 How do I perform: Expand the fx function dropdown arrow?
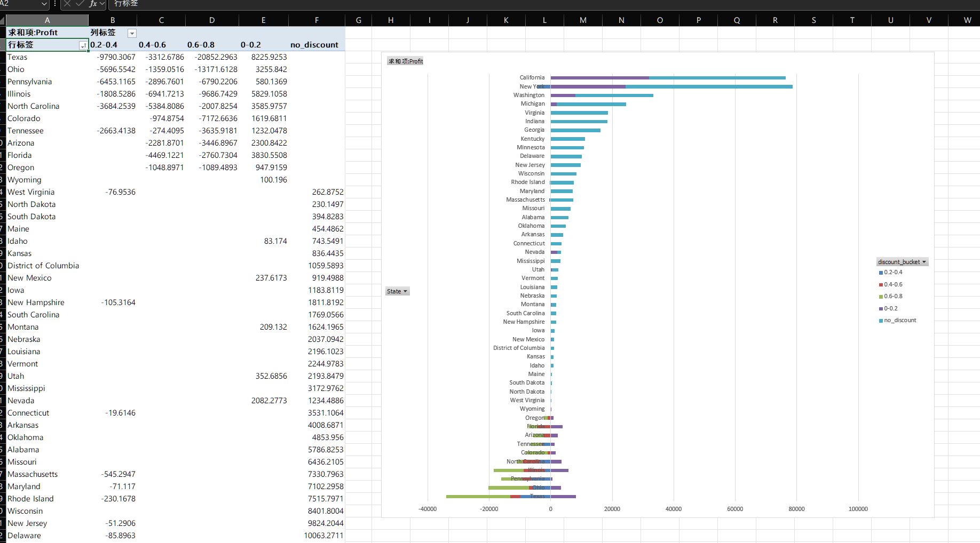pos(102,4)
